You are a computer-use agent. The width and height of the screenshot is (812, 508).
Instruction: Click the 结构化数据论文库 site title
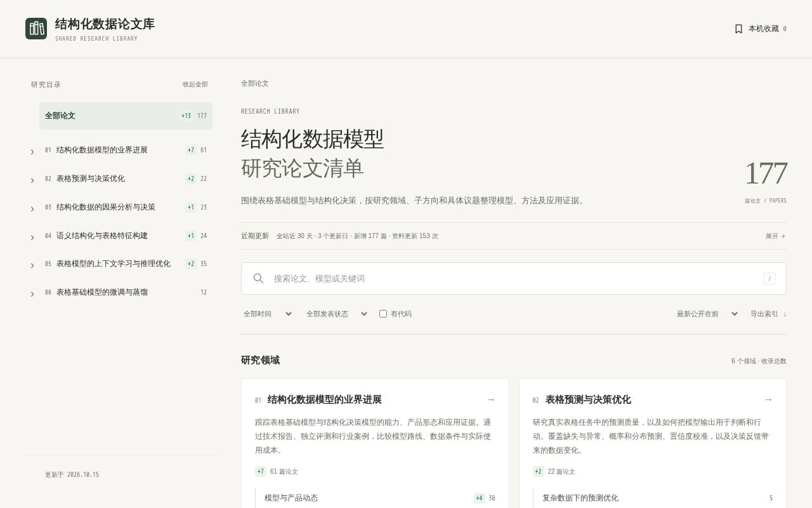coord(105,24)
